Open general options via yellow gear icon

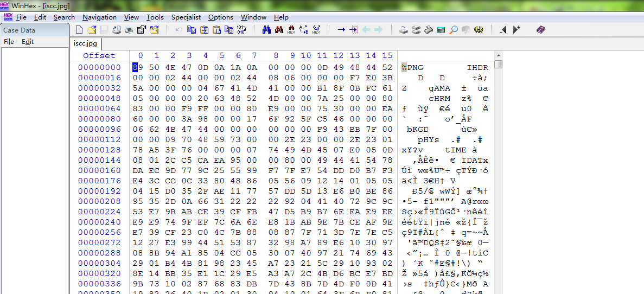pos(478,30)
